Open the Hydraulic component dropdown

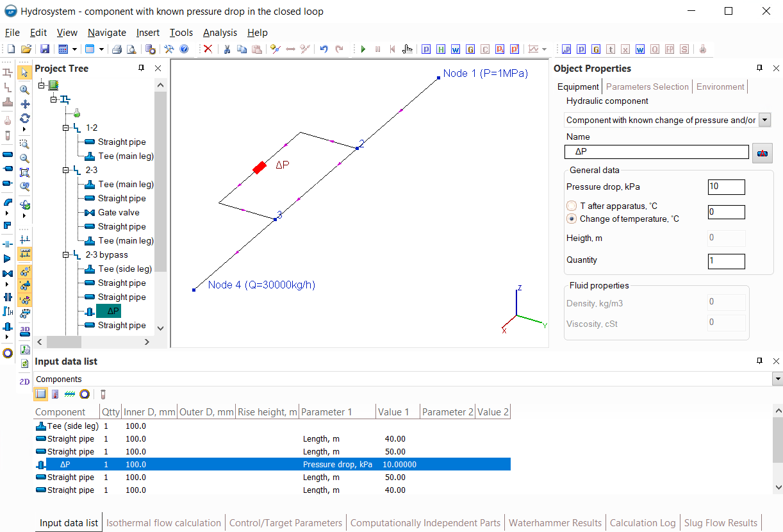(764, 120)
